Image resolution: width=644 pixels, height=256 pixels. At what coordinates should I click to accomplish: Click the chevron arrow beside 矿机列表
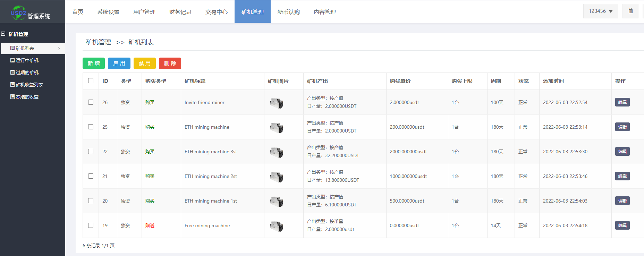59,49
